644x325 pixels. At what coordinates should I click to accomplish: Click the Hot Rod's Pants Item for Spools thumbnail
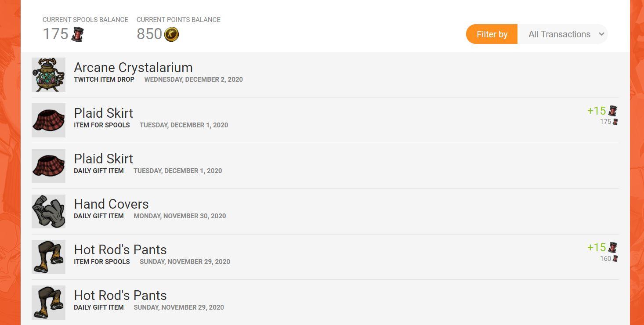pyautogui.click(x=48, y=257)
